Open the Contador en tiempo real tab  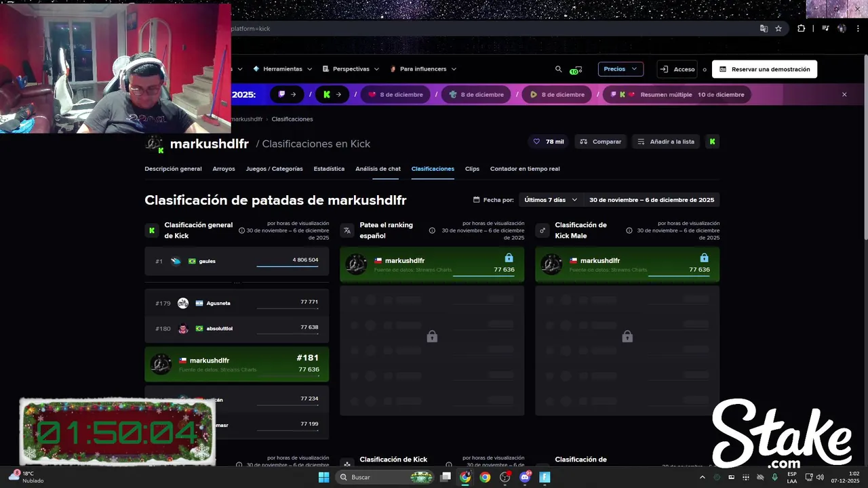[525, 169]
